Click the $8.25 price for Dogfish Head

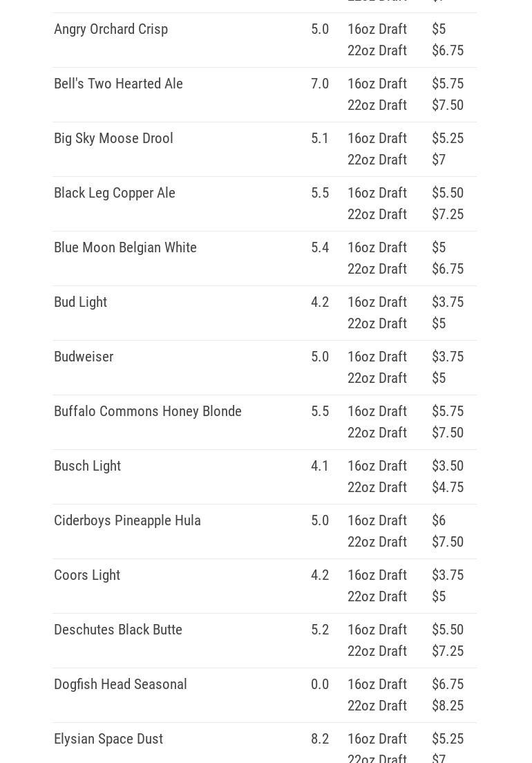(448, 706)
